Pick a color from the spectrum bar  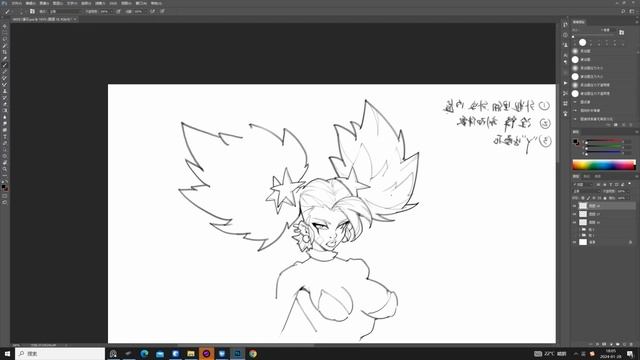click(604, 165)
